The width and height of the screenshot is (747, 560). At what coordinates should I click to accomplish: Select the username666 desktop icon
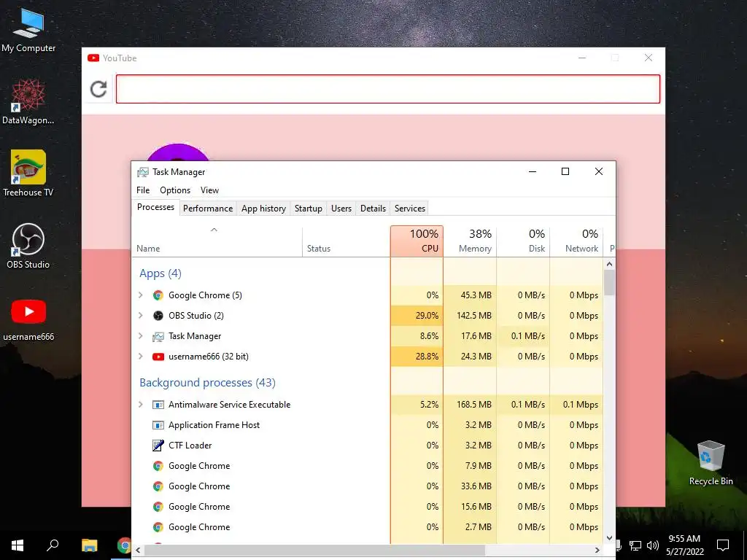tap(28, 319)
